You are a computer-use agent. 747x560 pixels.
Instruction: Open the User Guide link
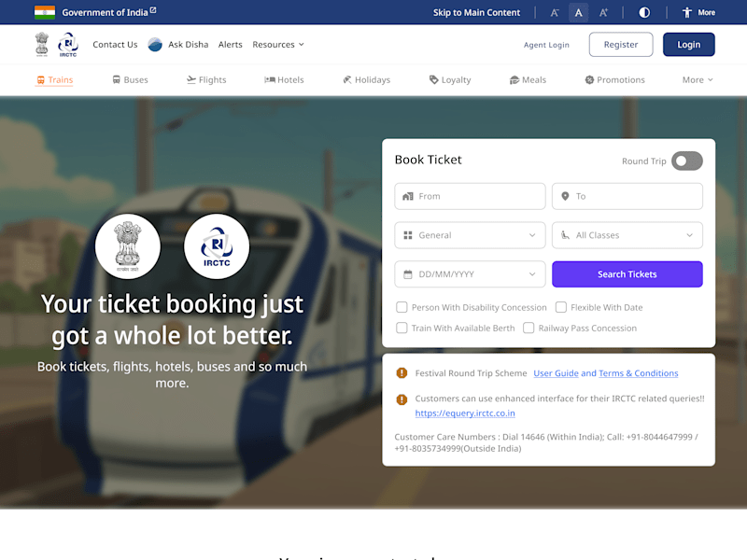[556, 373]
